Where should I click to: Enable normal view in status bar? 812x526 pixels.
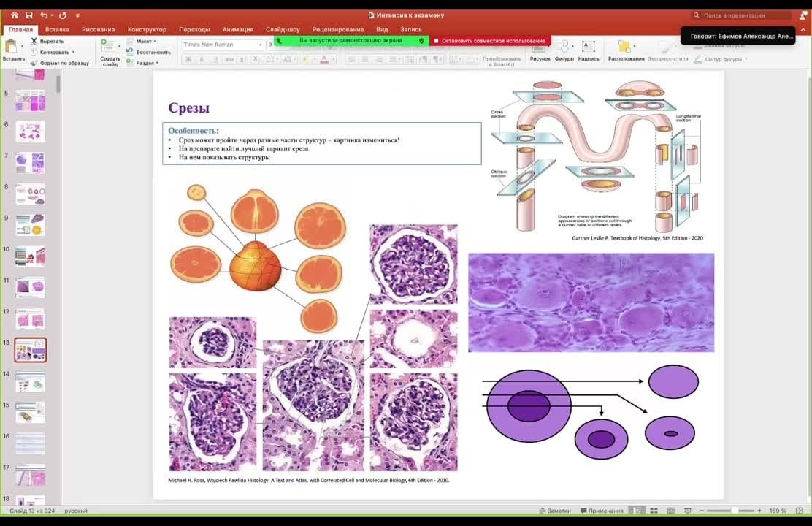(637, 511)
